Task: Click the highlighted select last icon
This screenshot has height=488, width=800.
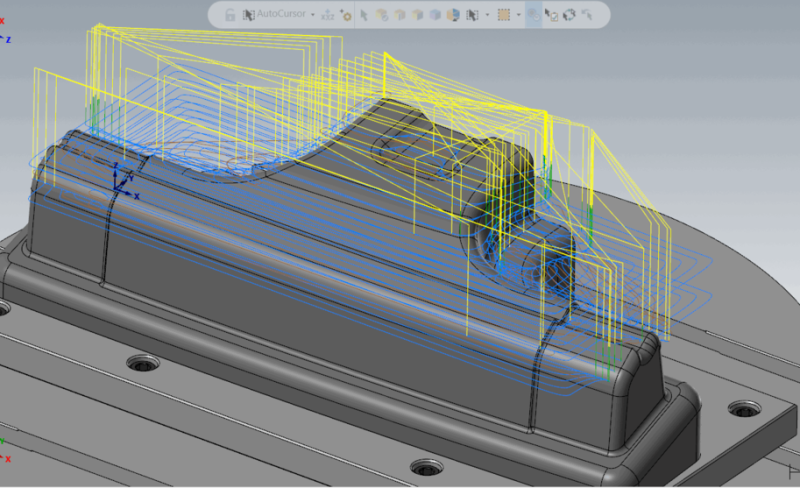Action: (x=533, y=15)
